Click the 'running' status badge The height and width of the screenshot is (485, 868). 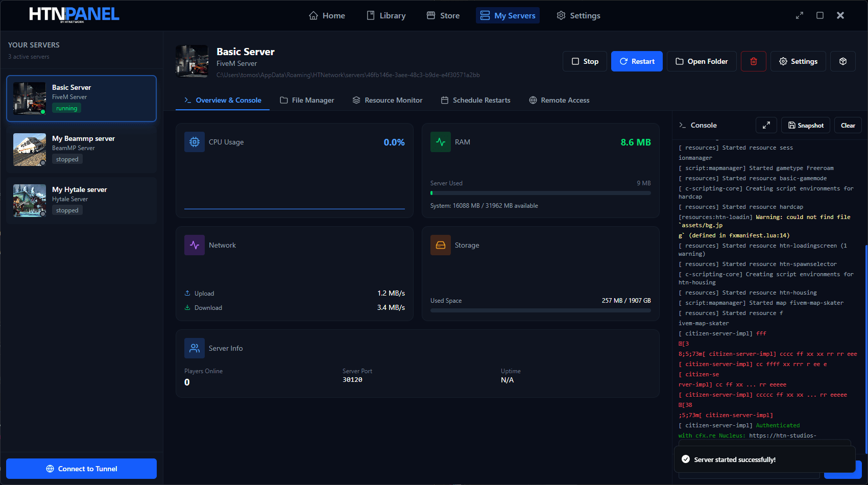coord(67,108)
